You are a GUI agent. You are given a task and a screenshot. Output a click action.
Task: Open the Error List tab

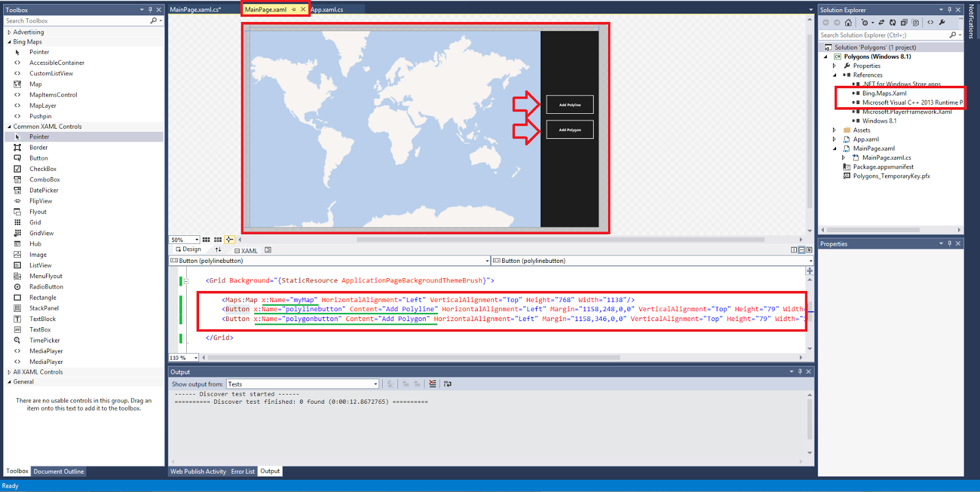click(243, 472)
